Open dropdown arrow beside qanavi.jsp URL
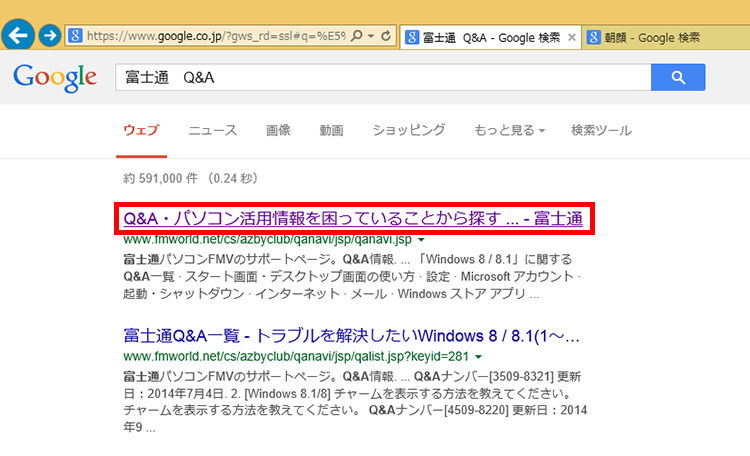 click(x=421, y=241)
